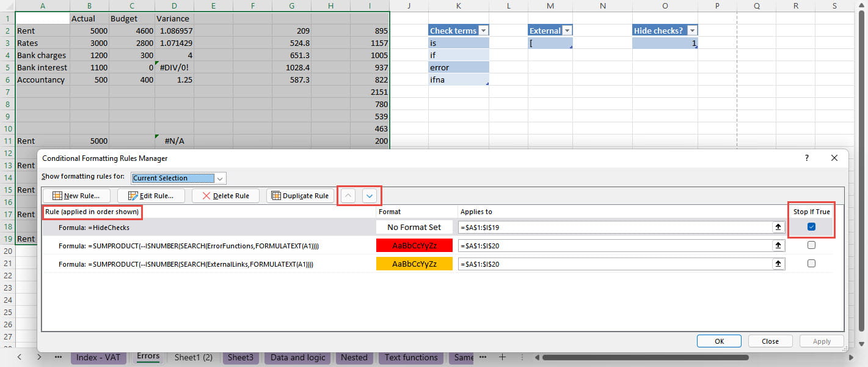
Task: Click the red AaBbCcYyZz format preview
Action: pyautogui.click(x=414, y=245)
